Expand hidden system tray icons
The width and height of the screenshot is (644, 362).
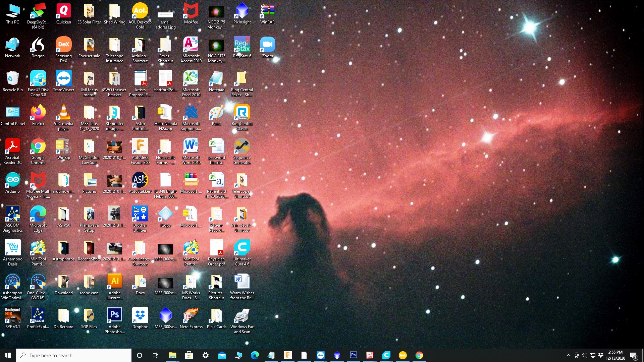coord(569,355)
